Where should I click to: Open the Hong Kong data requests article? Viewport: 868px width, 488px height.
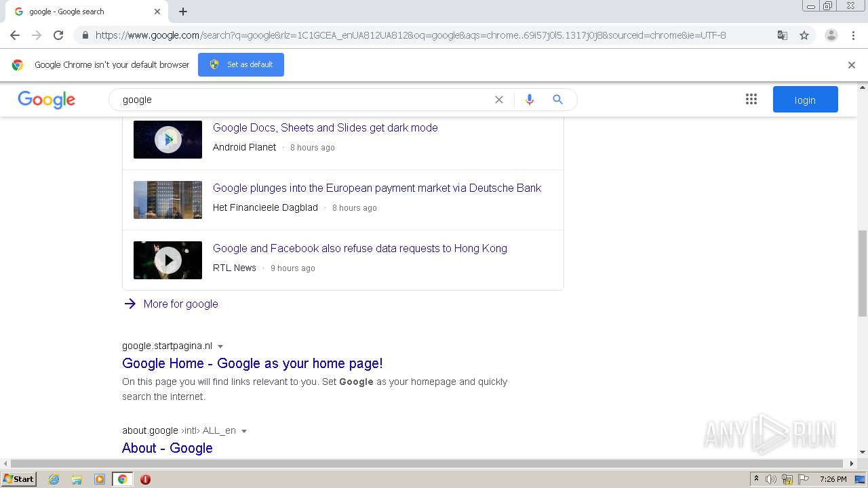click(360, 248)
